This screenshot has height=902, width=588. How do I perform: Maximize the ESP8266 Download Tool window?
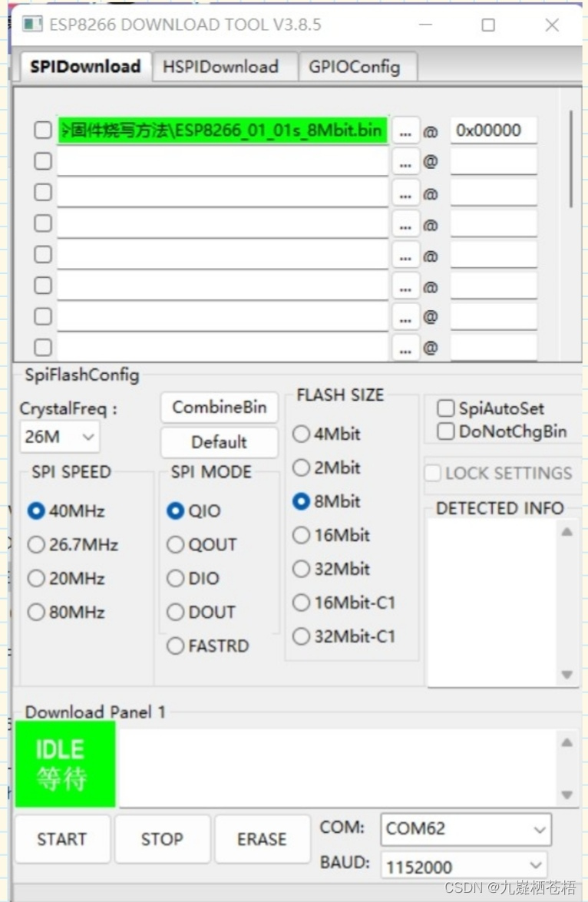coord(488,25)
